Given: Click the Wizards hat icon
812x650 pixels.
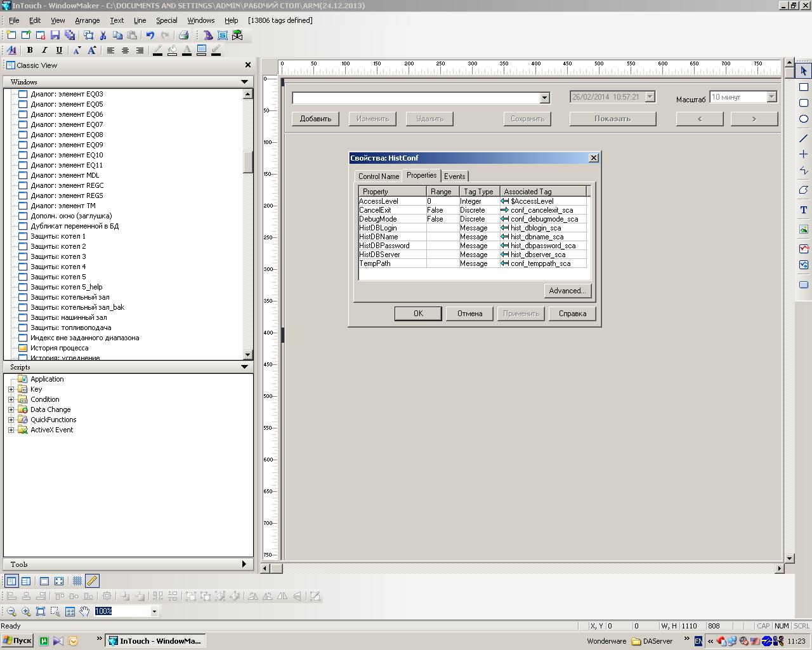Looking at the screenshot, I should (x=208, y=36).
